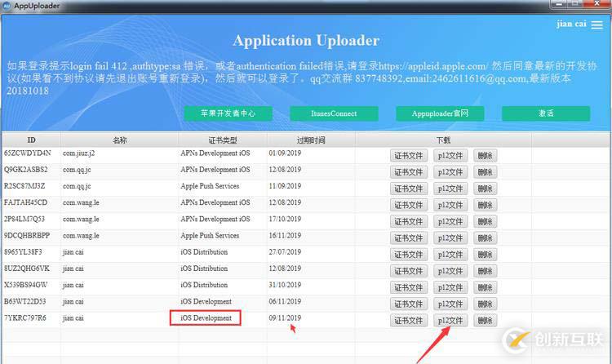The image size is (612, 364).
Task: Download 证书文件 for B63WT22D53
Action: (409, 304)
